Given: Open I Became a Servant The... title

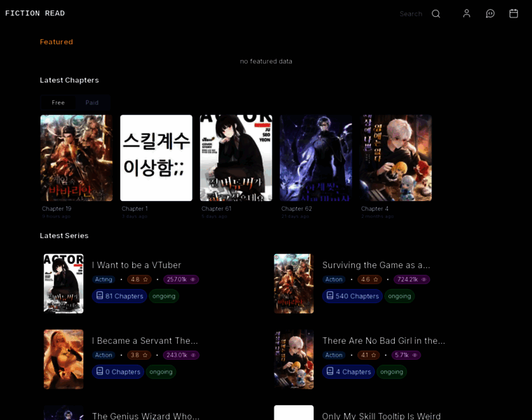Looking at the screenshot, I should point(145,341).
